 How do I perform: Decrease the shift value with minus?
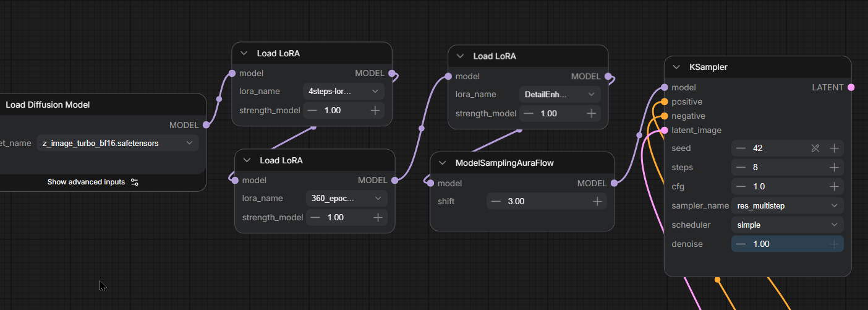pyautogui.click(x=496, y=201)
